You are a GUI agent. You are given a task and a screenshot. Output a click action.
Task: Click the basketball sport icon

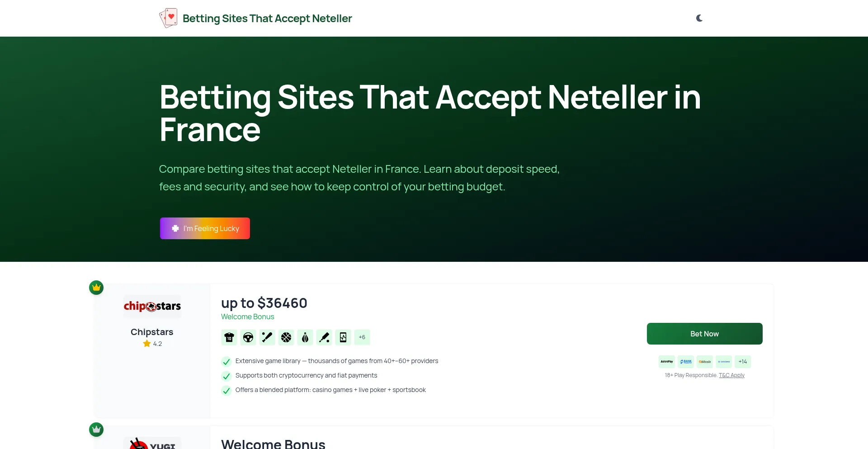286,337
